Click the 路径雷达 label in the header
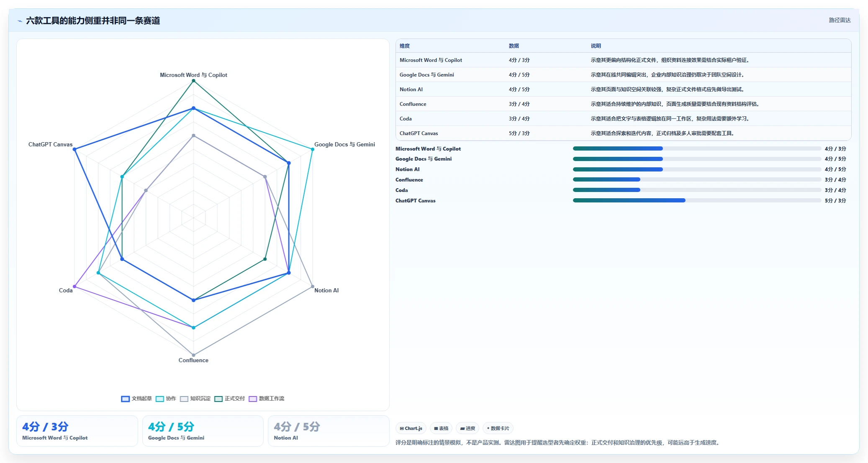 click(840, 20)
